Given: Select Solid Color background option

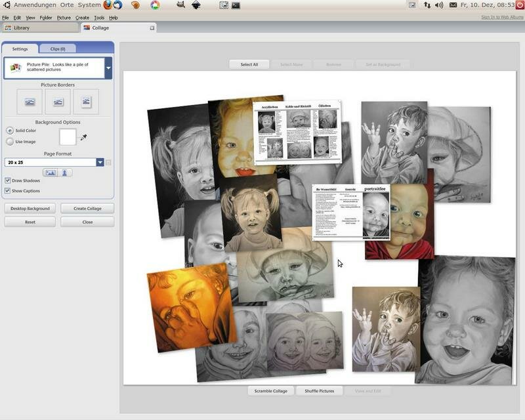Looking at the screenshot, I should (10, 131).
